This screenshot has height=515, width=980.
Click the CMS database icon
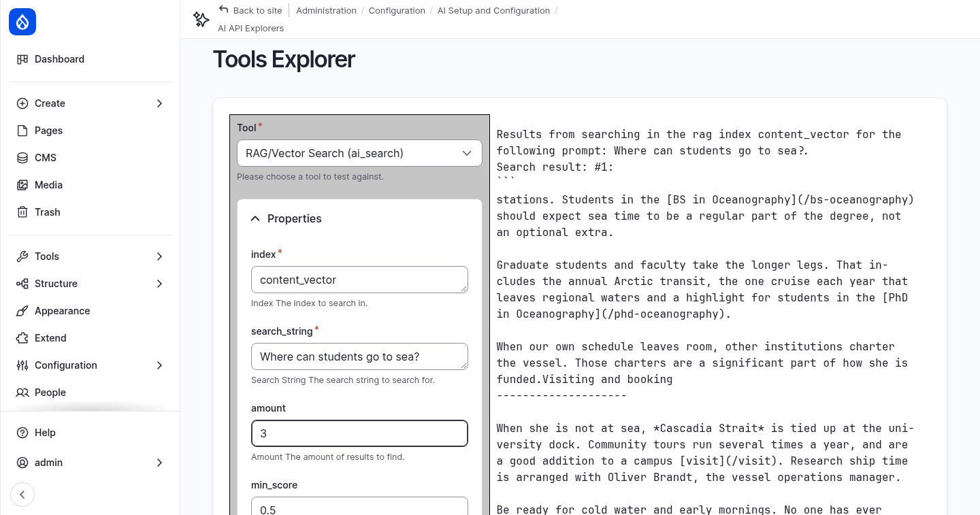[x=22, y=158]
